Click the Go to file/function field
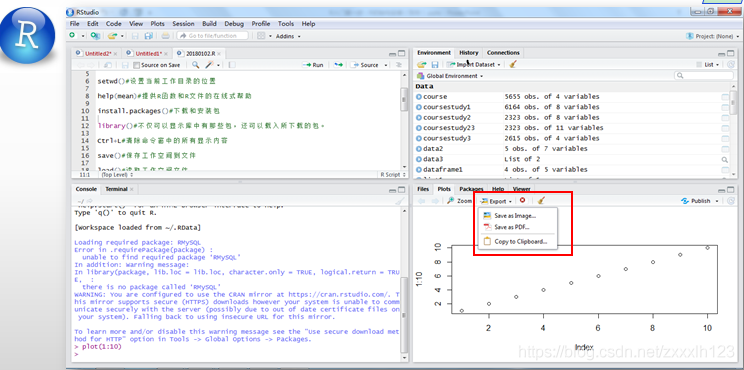Image resolution: width=744 pixels, height=370 pixels. pos(213,36)
